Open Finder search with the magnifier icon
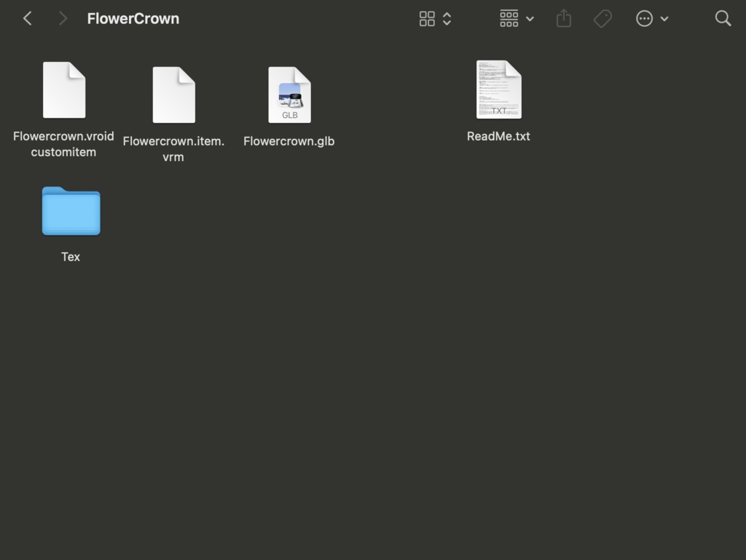Image resolution: width=746 pixels, height=560 pixels. point(723,18)
